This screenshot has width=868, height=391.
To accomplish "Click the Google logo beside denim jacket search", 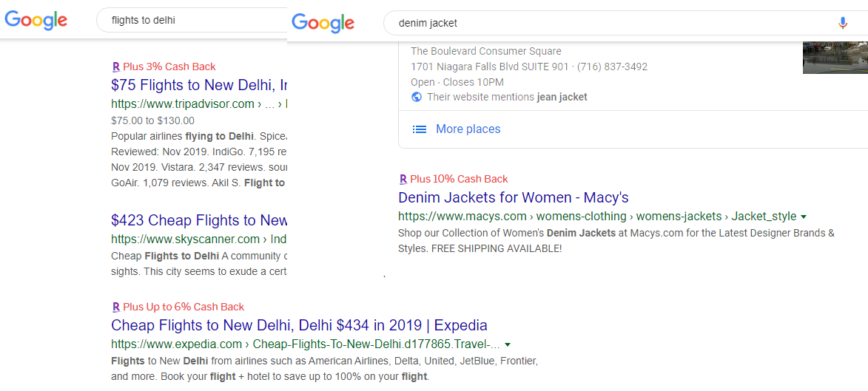I will coord(323,23).
